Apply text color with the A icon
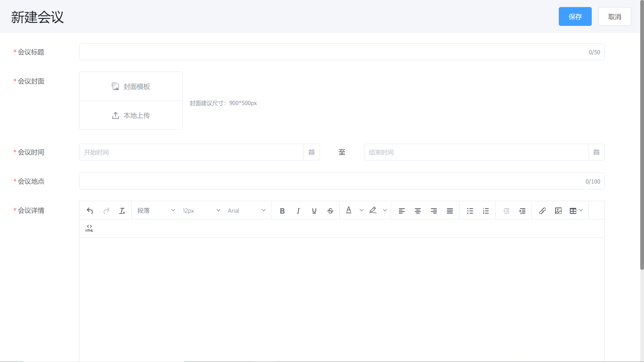644x362 pixels. coord(349,210)
